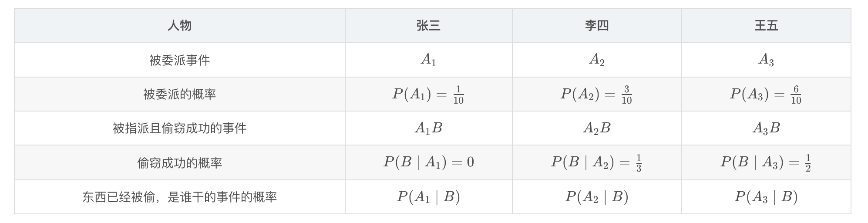Click the P(B|A3)=1/2 formula cell
Viewport: 868px width, 223px height.
pyautogui.click(x=766, y=162)
